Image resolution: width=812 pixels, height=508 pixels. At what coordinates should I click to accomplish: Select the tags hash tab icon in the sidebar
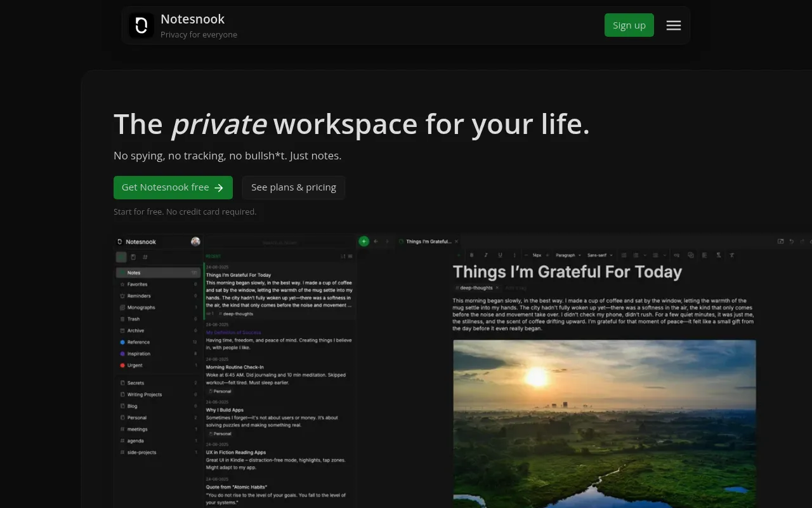[x=145, y=257]
